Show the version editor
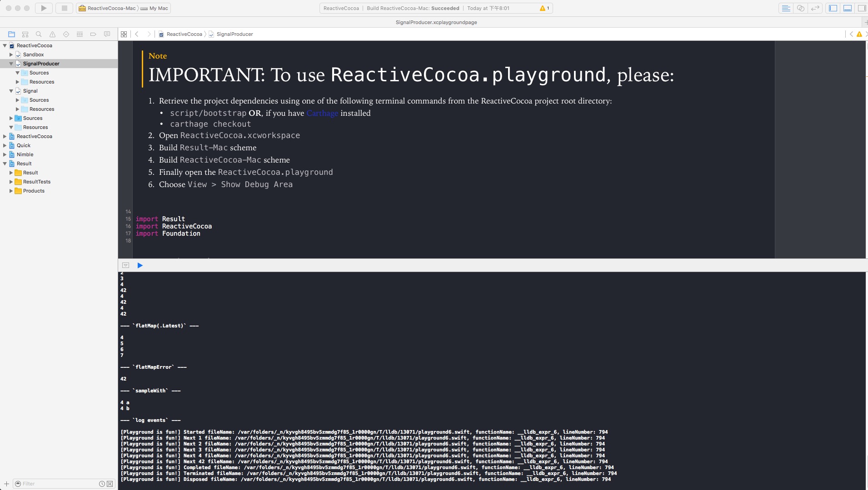The height and width of the screenshot is (490, 868). (x=815, y=8)
